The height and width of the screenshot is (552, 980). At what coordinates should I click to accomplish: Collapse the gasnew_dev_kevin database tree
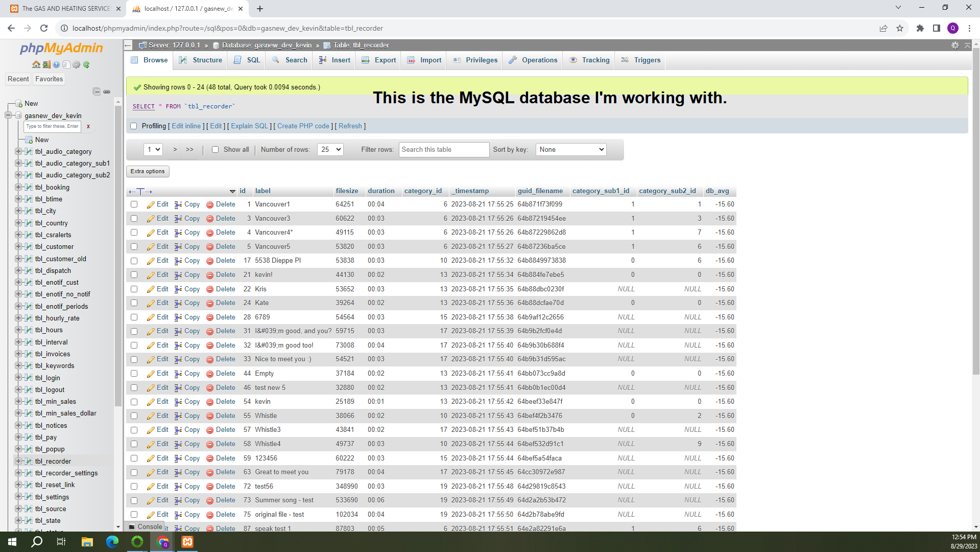(x=8, y=116)
